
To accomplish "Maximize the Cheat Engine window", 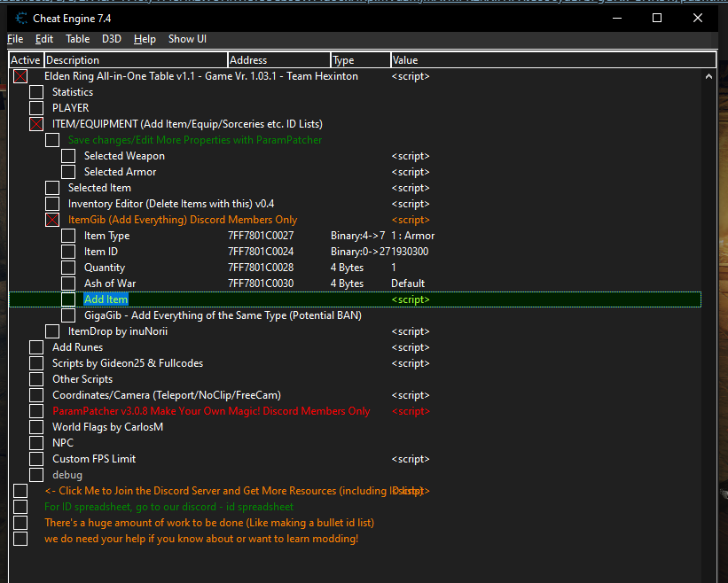I will [x=657, y=18].
